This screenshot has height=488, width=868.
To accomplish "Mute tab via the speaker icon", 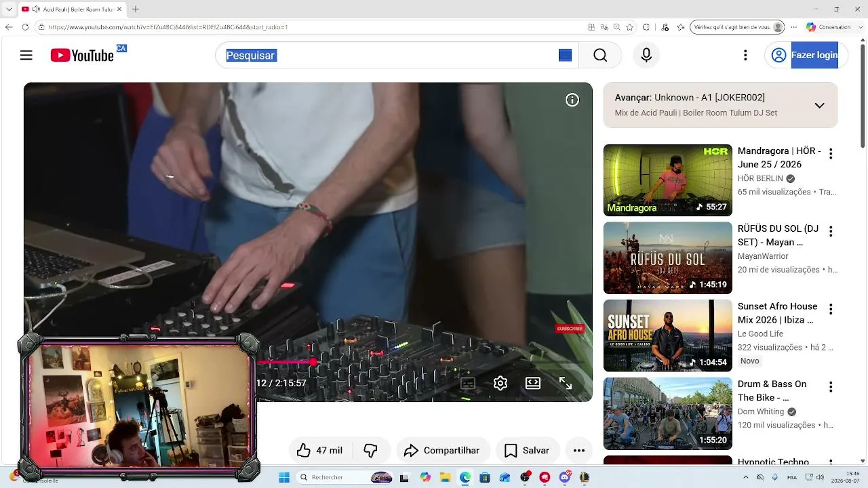I will pyautogui.click(x=36, y=9).
